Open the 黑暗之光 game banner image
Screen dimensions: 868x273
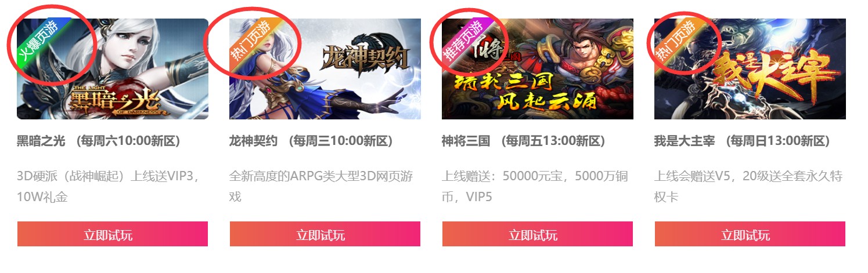click(113, 69)
